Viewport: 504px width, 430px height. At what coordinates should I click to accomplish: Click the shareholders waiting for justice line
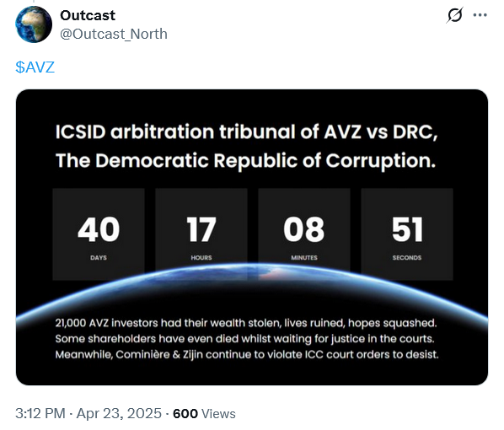coord(245,339)
